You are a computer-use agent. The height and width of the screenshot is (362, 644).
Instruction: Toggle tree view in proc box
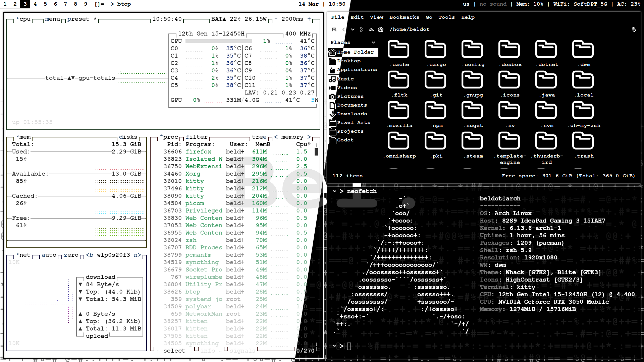click(259, 137)
